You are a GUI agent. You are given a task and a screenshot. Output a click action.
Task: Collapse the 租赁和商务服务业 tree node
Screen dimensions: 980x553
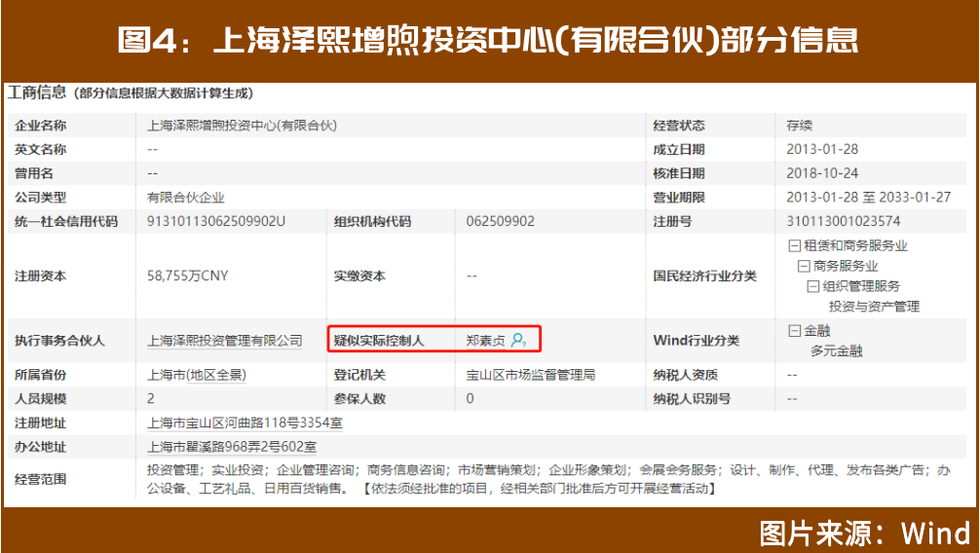tap(794, 246)
